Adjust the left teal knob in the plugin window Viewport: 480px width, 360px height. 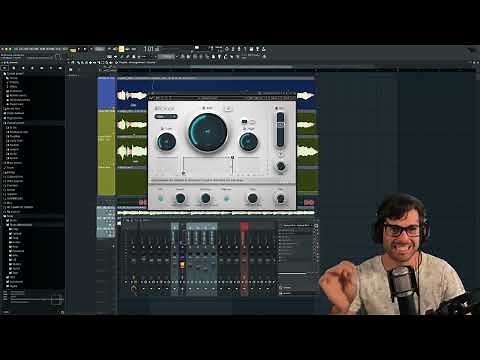[166, 141]
